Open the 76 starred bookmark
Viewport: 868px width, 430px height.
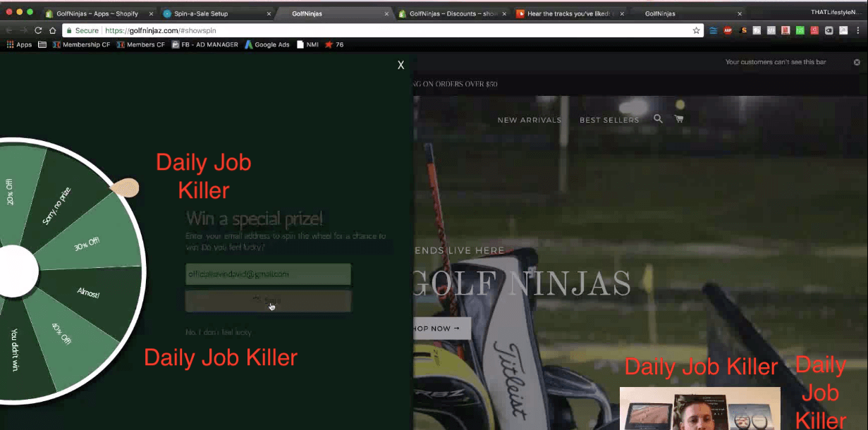pos(334,44)
